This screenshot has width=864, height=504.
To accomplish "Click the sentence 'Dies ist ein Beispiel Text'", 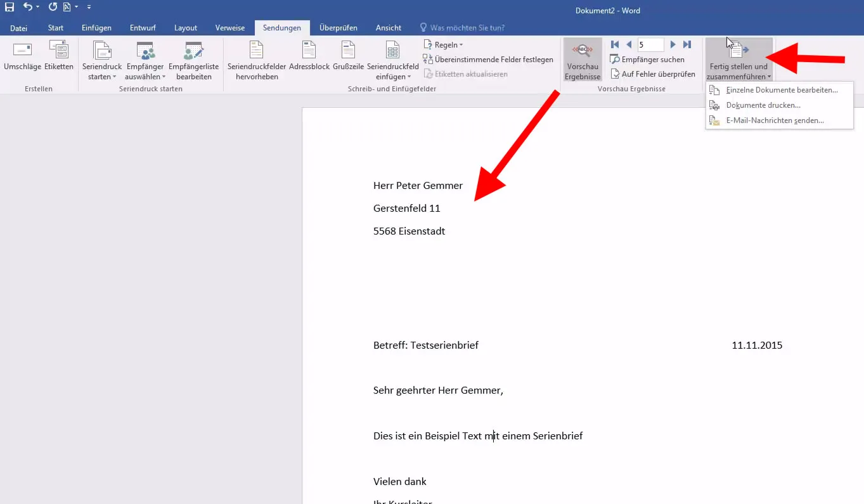I will coord(428,436).
